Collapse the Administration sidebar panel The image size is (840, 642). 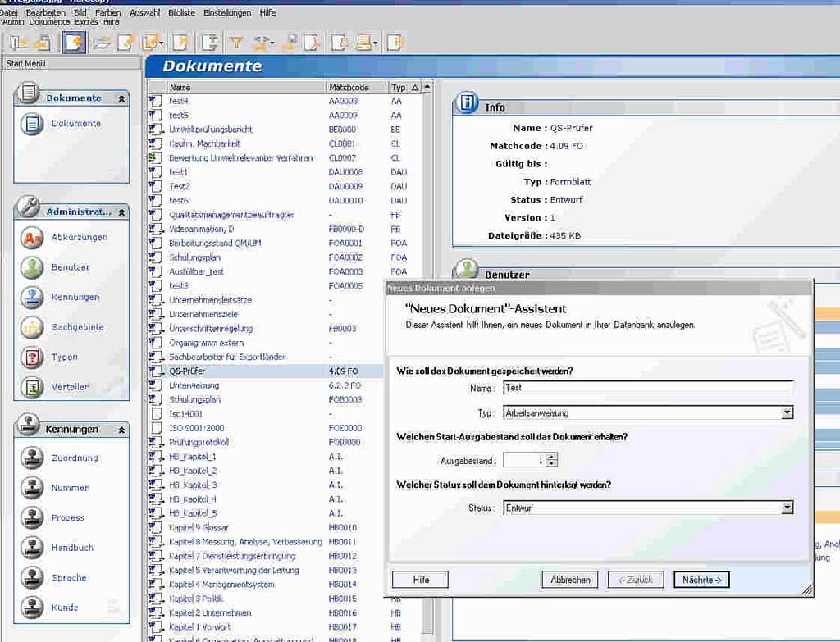pos(121,212)
